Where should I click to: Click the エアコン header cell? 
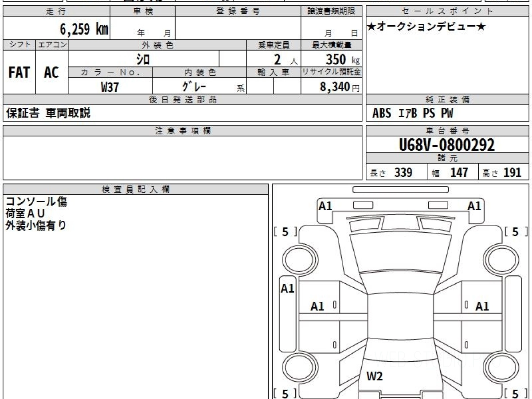click(x=52, y=45)
